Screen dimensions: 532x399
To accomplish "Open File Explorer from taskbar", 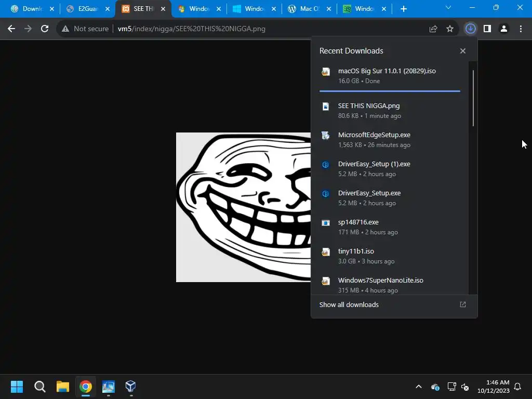I will [x=63, y=387].
